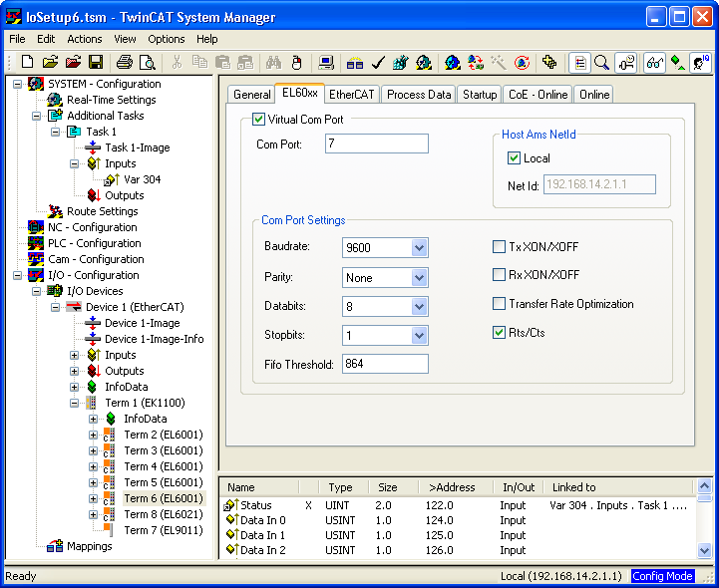Enable Transfer Rate Optimization checkbox
Screen dimensions: 719x588
[499, 304]
